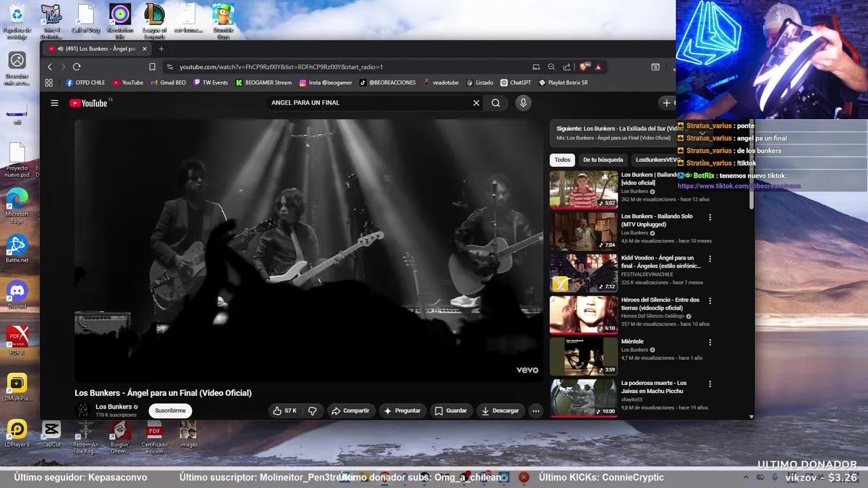Open the Gmail BEO bookmark
This screenshot has height=488, width=868.
click(168, 83)
